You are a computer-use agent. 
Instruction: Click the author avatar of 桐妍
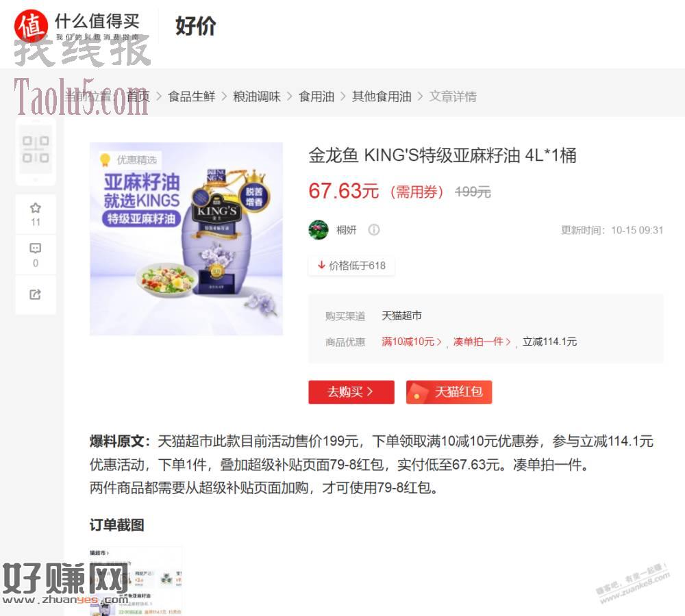tap(319, 230)
